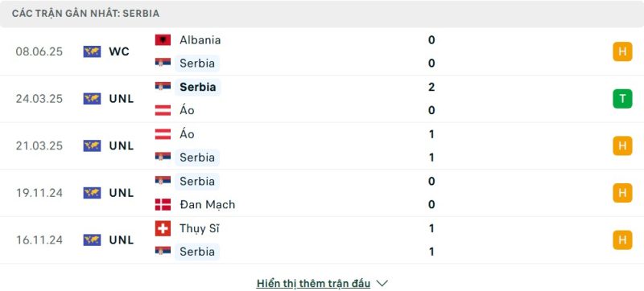
Task: Click the UNL label for 24.03.25 match
Action: pos(122,99)
